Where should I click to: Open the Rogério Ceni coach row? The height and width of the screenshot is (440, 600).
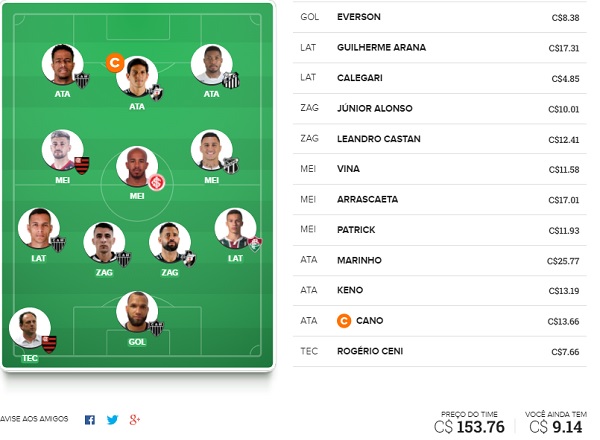click(x=440, y=351)
